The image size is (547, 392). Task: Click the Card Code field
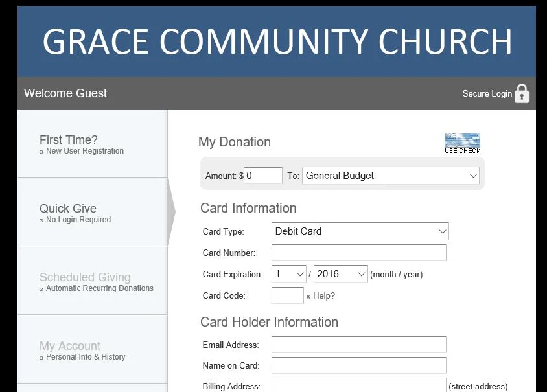[x=288, y=295]
